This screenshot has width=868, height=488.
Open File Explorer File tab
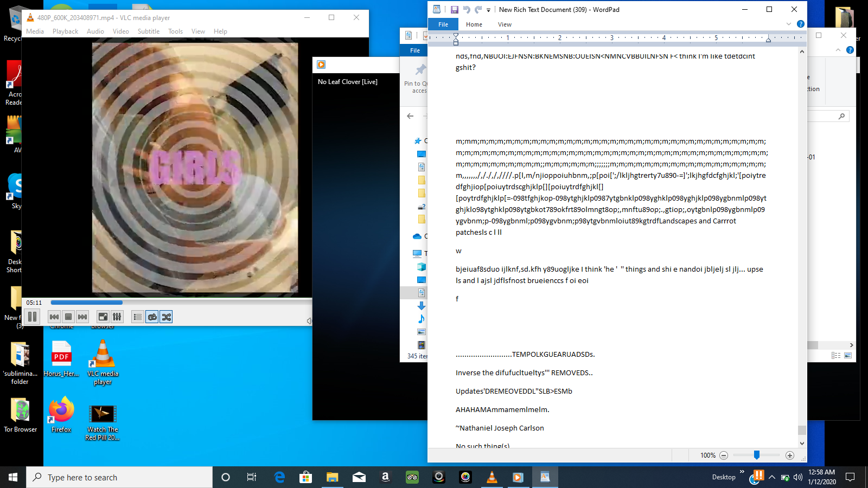point(415,50)
